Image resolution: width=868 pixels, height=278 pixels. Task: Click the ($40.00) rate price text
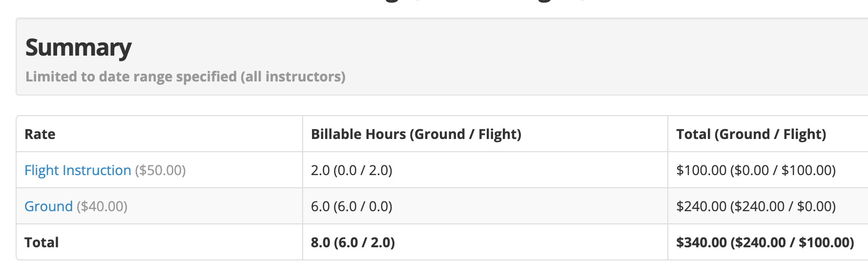click(x=102, y=206)
